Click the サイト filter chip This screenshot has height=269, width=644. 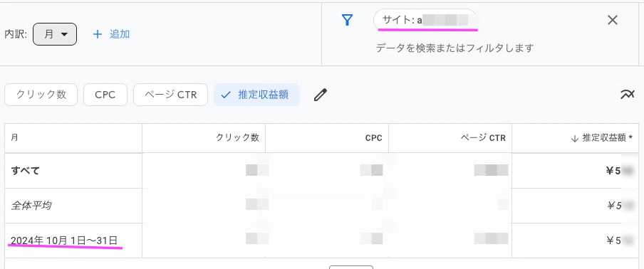425,20
